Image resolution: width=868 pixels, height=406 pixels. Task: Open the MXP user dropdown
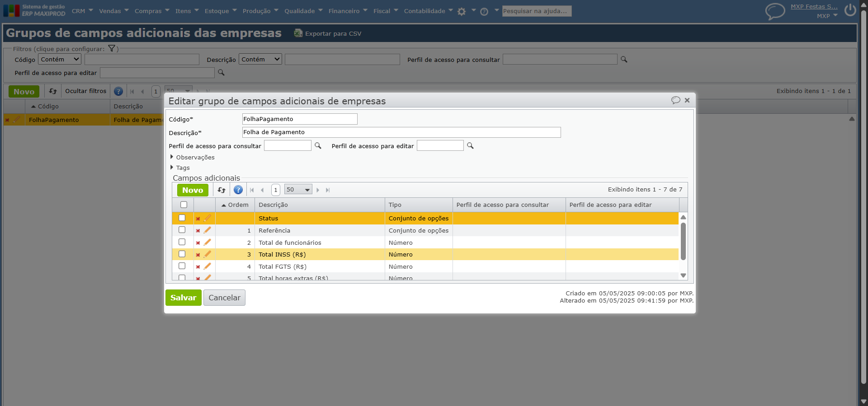click(827, 16)
